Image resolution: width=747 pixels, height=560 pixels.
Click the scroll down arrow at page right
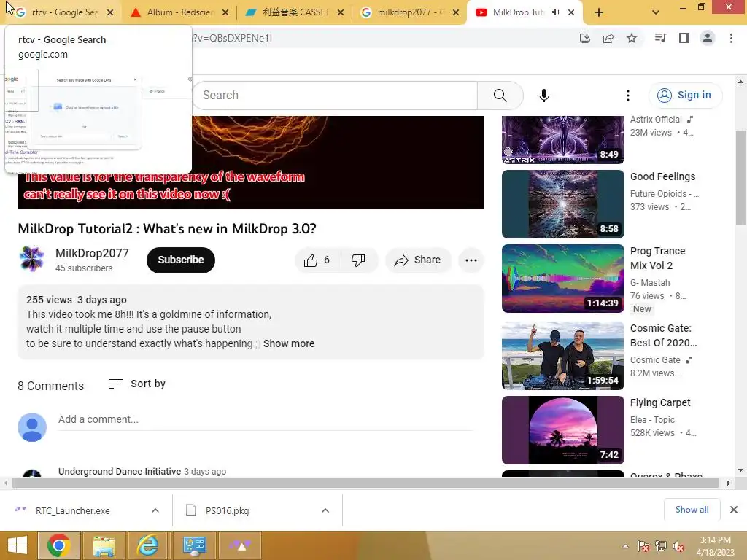point(741,470)
